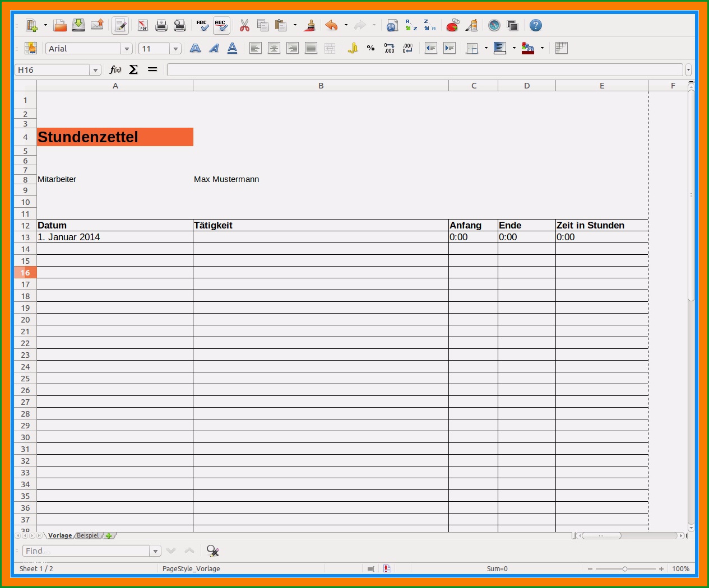Toggle AutoSpellcheck
This screenshot has width=709, height=588.
coord(221,25)
